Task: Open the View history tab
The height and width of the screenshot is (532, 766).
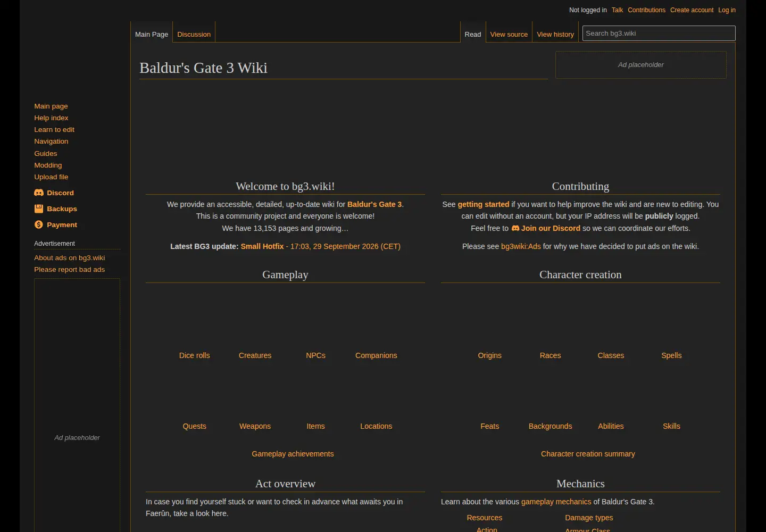Action: tap(555, 34)
